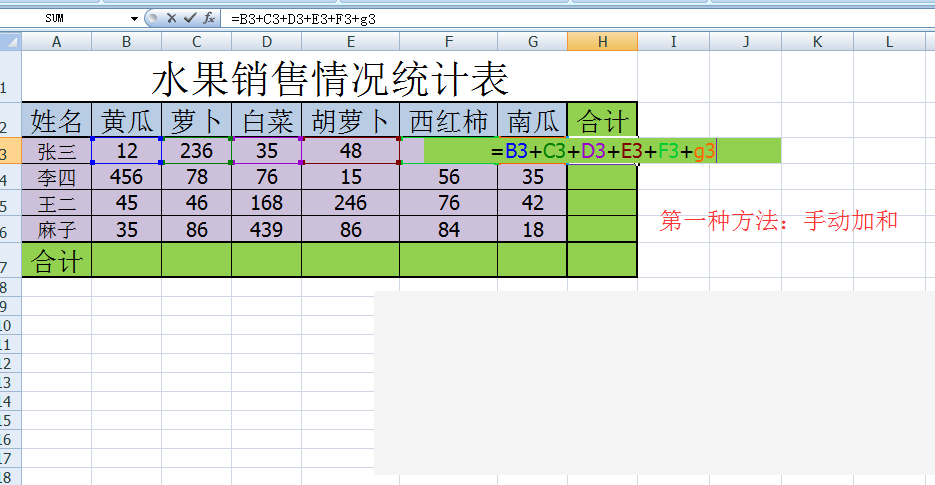Image resolution: width=935 pixels, height=485 pixels.
Task: Select empty total cell H7
Action: tap(602, 260)
